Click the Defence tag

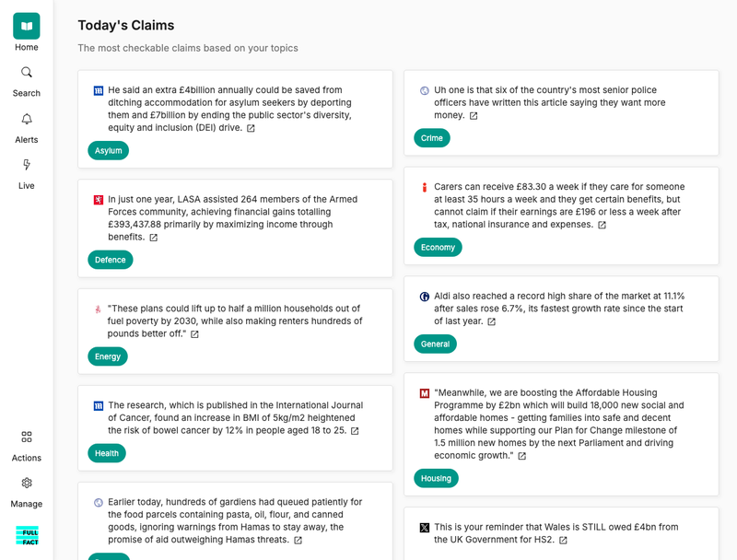(x=110, y=260)
